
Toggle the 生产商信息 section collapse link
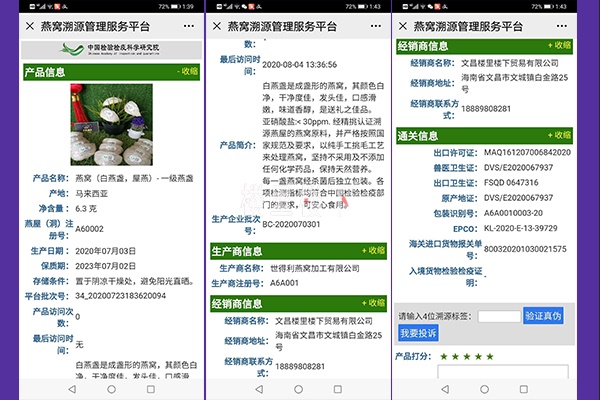point(372,250)
